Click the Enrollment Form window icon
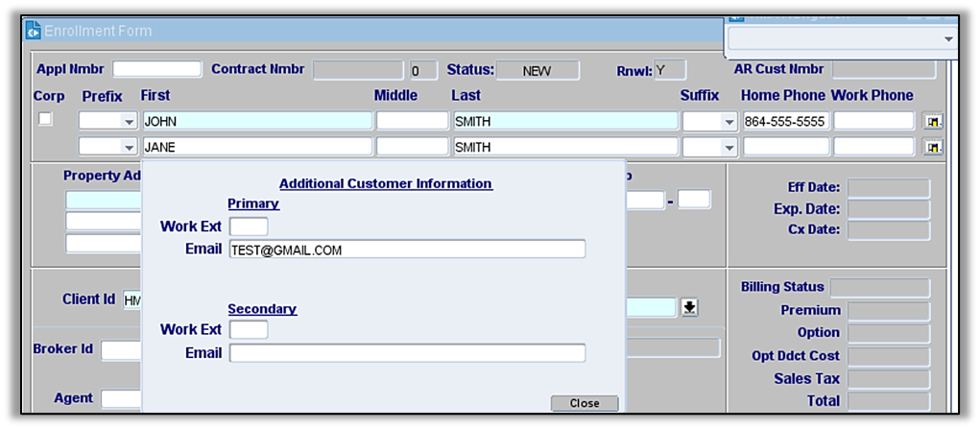The image size is (980, 429). [x=33, y=31]
